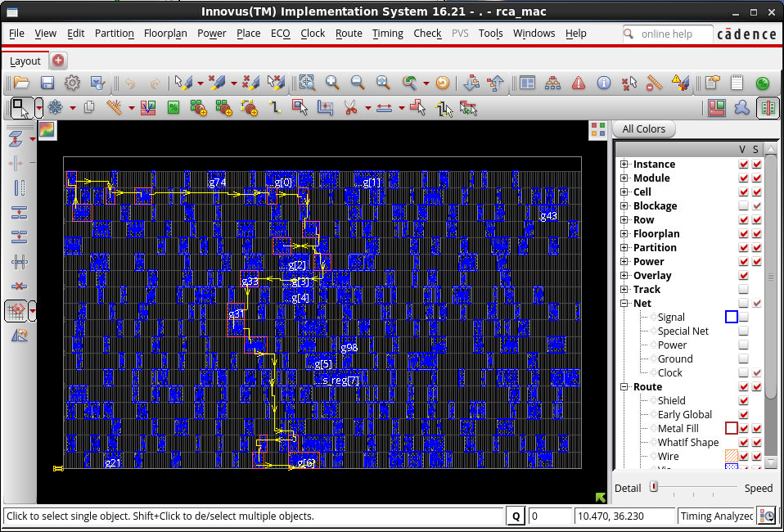The width and height of the screenshot is (784, 532).
Task: Open the Timing menu
Action: [388, 34]
